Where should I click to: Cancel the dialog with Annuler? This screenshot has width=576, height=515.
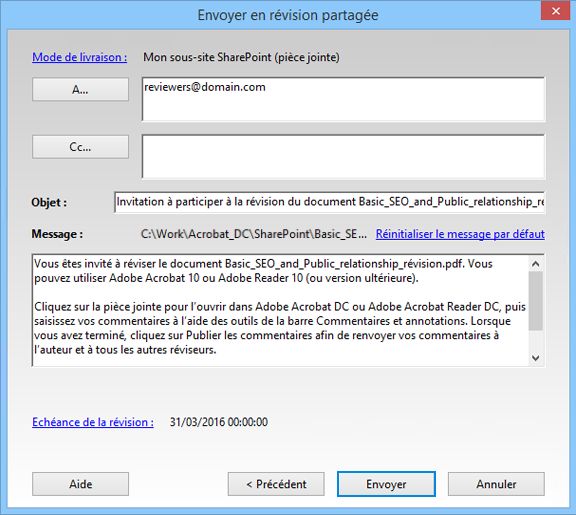tap(496, 484)
